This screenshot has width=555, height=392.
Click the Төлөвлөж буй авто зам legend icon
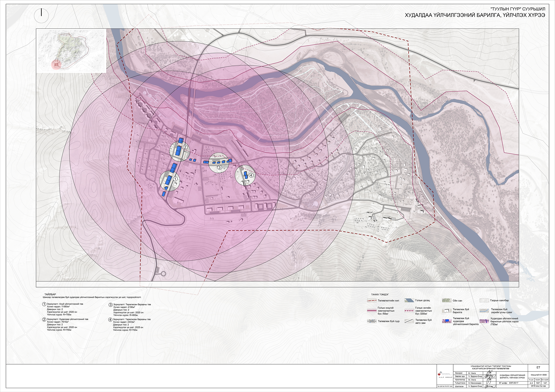coord(409,321)
